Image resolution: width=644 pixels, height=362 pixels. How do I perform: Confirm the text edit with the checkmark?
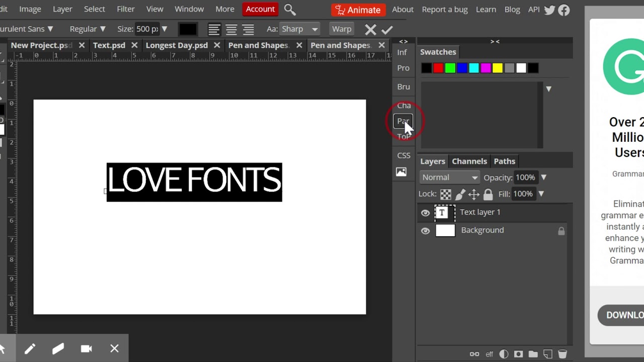coord(387,30)
